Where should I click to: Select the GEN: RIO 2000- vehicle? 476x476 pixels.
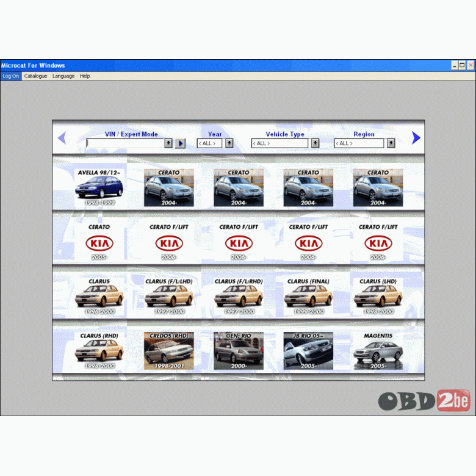[x=239, y=351]
